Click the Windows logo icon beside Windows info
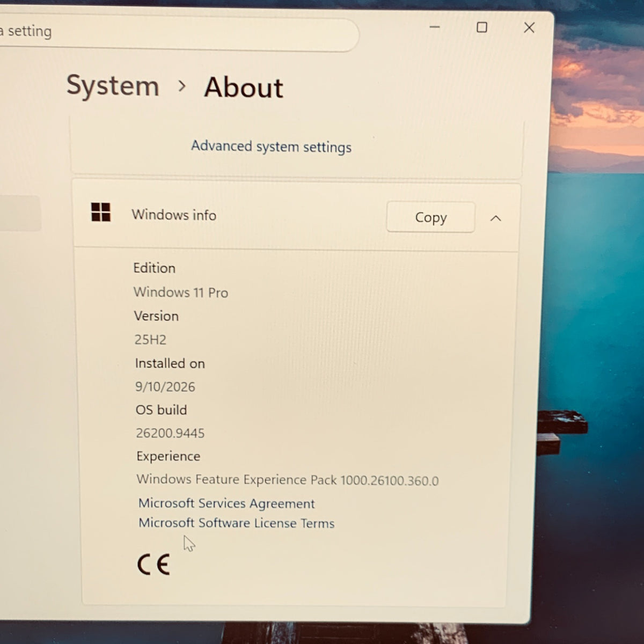 click(x=101, y=213)
